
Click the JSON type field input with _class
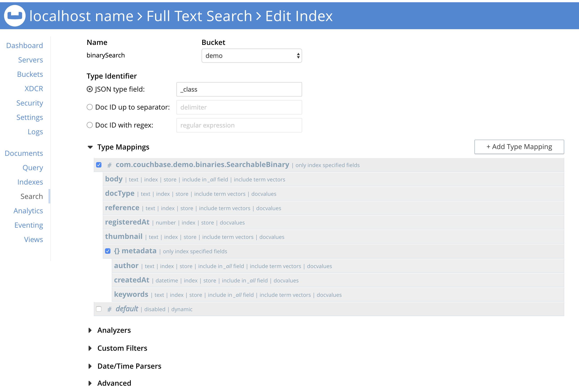pos(239,89)
